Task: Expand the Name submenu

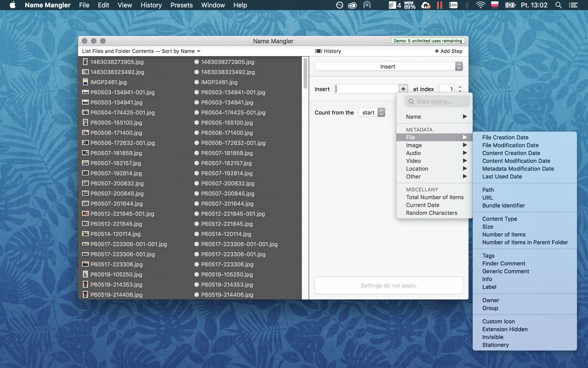Action: 434,117
